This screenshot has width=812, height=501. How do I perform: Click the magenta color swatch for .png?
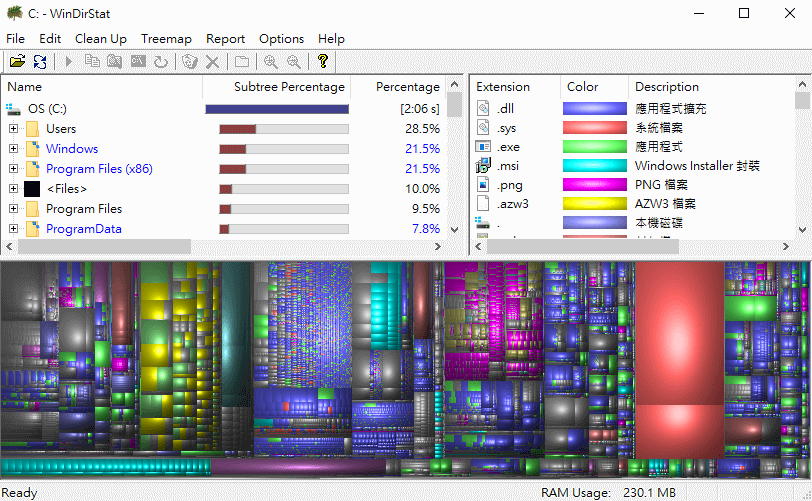[x=595, y=185]
